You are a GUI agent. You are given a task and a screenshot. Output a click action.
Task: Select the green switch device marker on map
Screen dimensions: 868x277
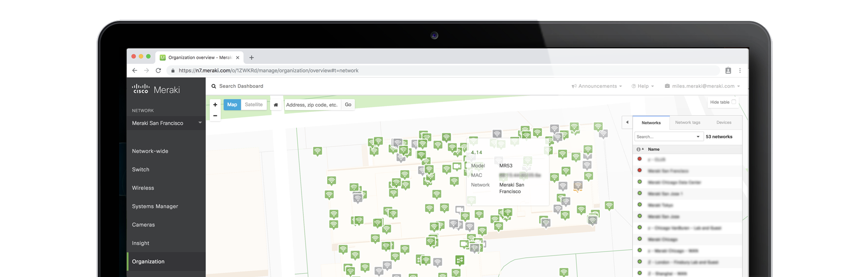click(x=460, y=260)
